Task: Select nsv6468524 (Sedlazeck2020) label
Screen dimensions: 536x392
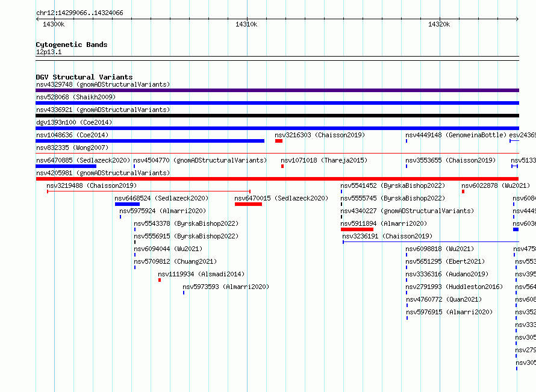Action: pos(161,198)
